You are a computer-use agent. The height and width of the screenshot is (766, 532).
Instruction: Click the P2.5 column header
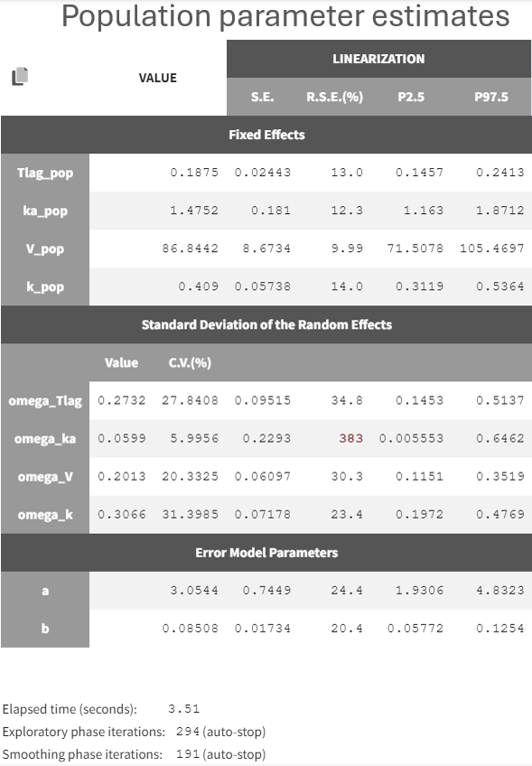411,97
